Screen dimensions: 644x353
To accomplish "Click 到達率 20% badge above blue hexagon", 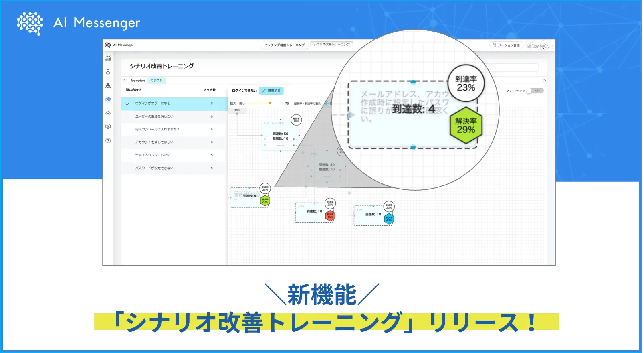I will (389, 207).
